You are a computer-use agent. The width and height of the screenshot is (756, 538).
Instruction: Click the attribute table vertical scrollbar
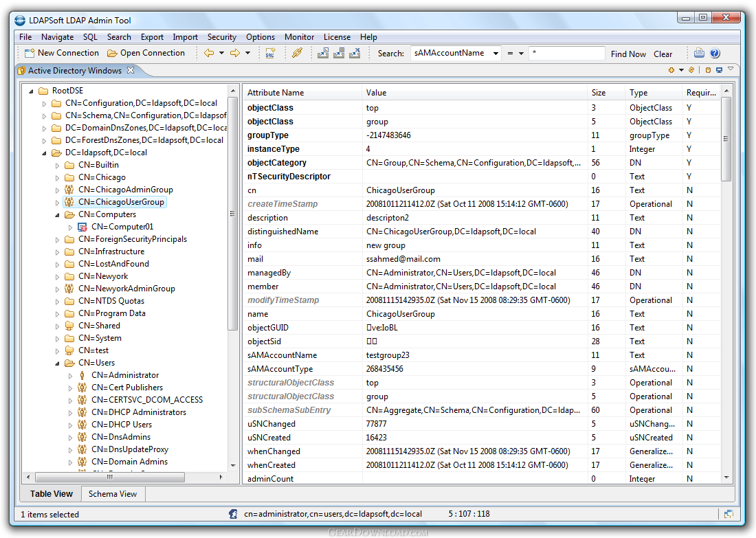click(x=726, y=139)
